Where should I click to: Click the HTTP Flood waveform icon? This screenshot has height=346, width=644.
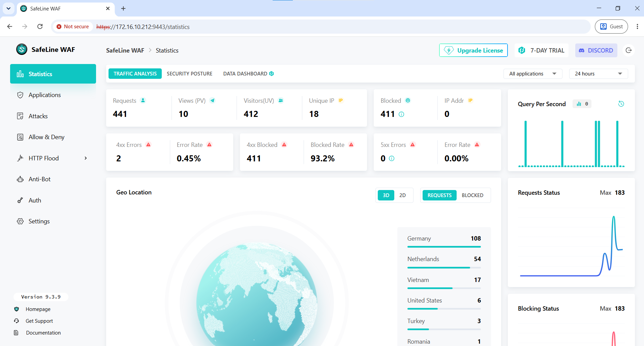coord(20,158)
